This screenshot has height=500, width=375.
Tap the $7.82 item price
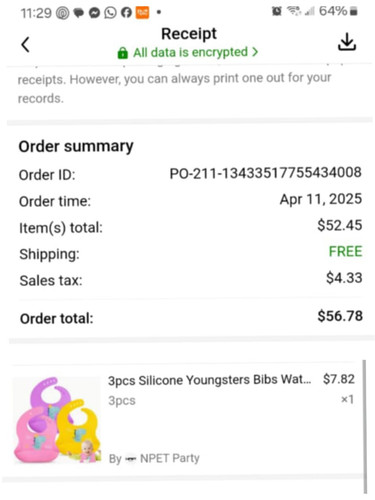coord(339,379)
